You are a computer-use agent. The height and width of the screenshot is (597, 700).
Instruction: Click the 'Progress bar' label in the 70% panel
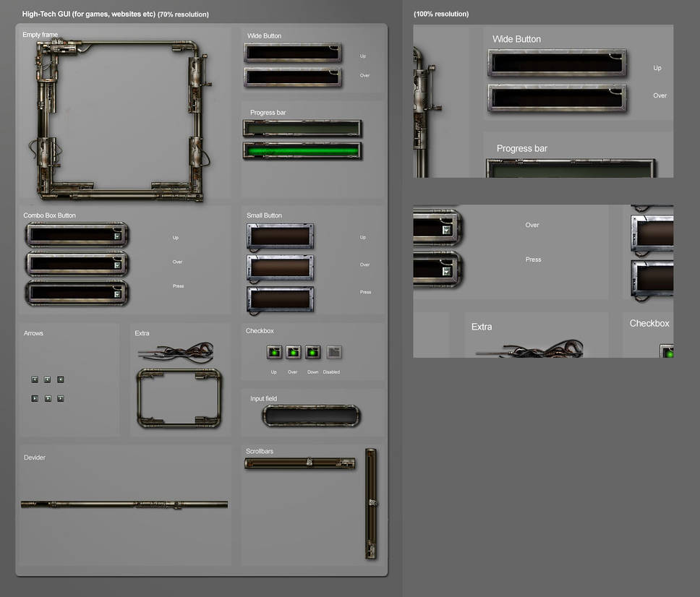268,113
